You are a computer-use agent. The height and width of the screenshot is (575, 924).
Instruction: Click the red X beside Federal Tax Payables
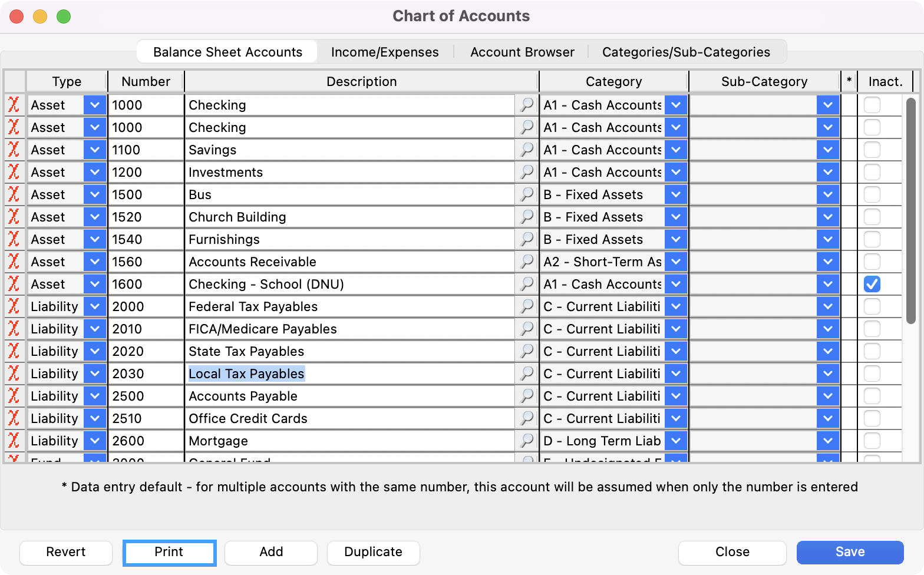pos(14,306)
